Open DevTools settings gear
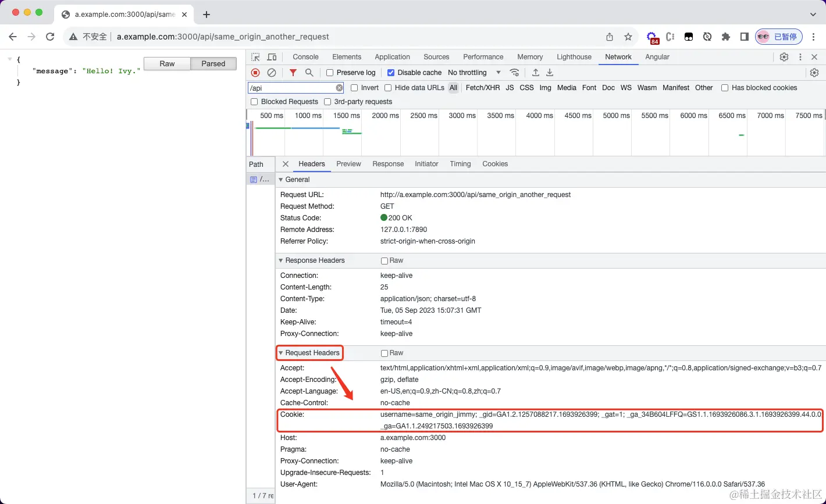Image resolution: width=826 pixels, height=504 pixels. (x=784, y=57)
